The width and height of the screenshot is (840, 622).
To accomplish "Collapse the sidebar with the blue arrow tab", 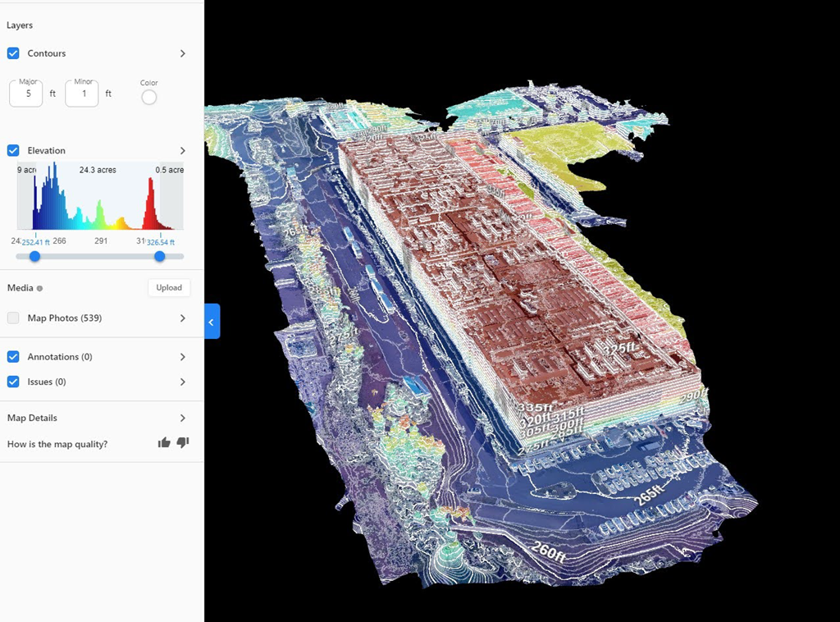I will tap(212, 322).
